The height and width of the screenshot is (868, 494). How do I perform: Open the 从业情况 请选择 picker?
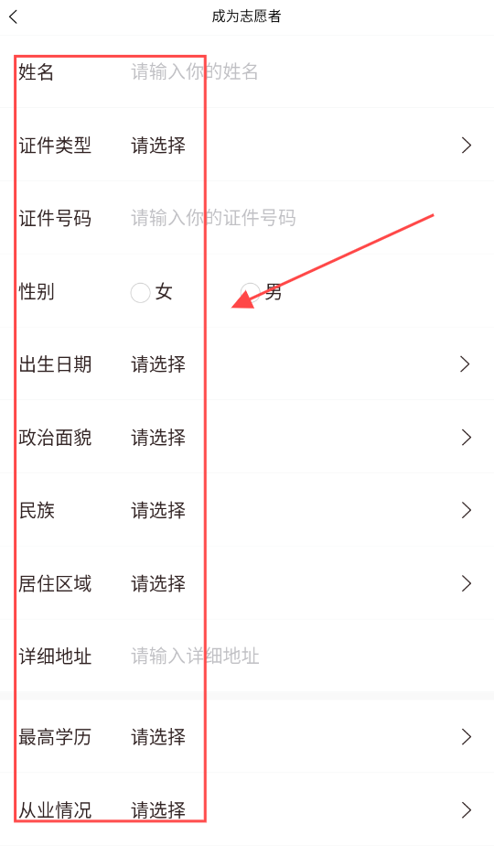click(x=158, y=810)
